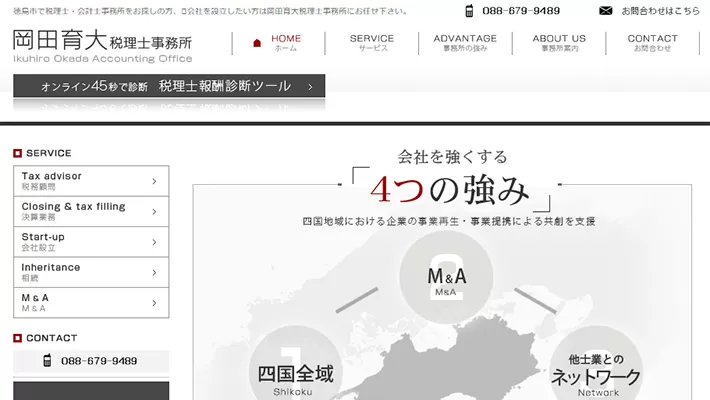Click the phone icon in sidebar contact box
The image size is (710, 400).
[x=47, y=361]
